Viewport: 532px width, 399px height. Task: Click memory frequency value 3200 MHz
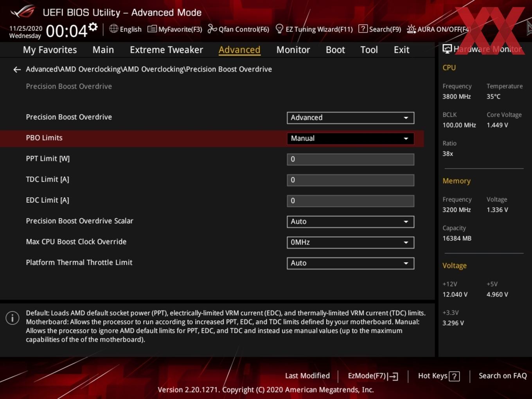click(457, 210)
